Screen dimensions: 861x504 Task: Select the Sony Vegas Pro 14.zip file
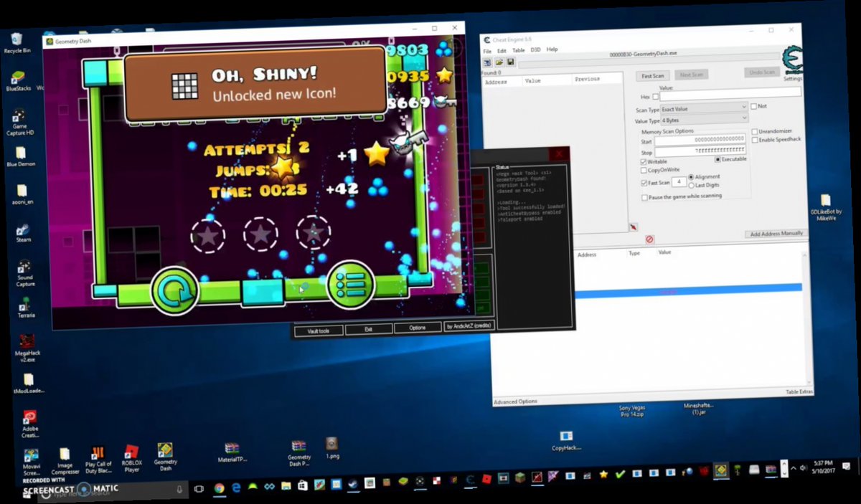[631, 411]
